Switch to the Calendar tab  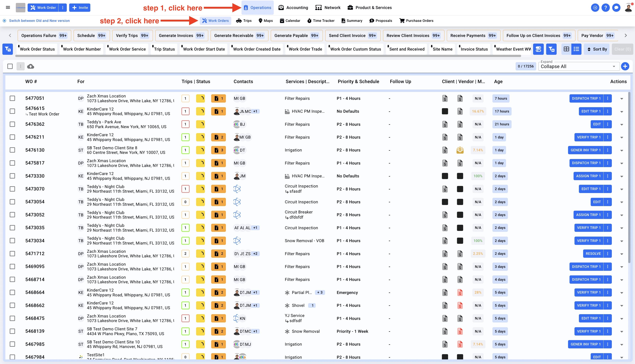coord(290,21)
